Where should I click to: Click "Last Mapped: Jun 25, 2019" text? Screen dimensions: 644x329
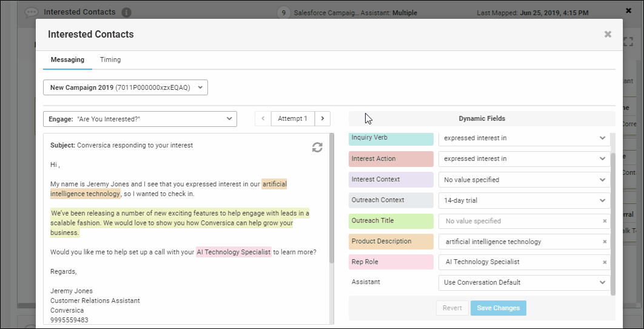(x=532, y=13)
